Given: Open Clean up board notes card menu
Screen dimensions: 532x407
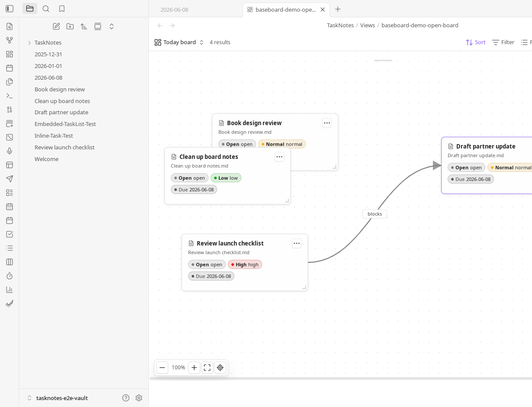Looking at the screenshot, I should coord(279,157).
